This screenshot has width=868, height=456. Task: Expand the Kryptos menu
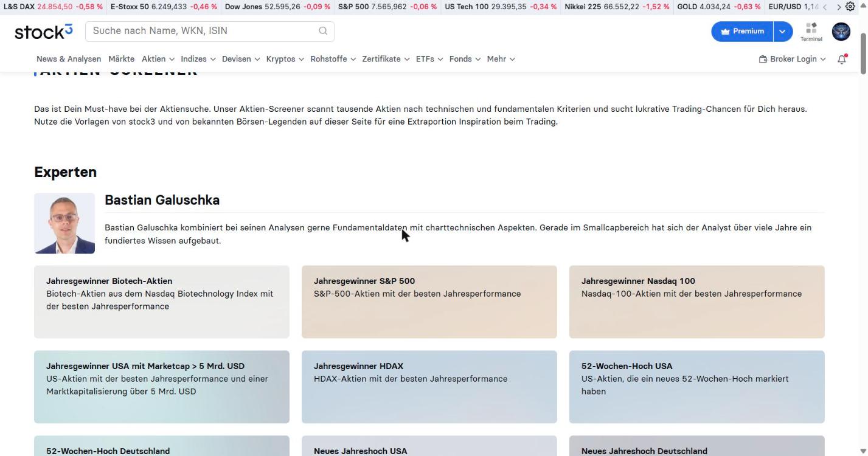pos(285,59)
